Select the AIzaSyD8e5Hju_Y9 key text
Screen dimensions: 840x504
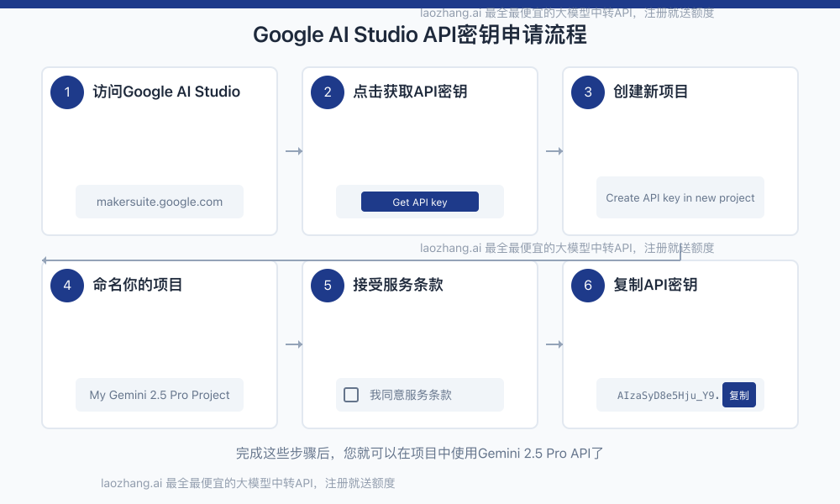pos(668,396)
